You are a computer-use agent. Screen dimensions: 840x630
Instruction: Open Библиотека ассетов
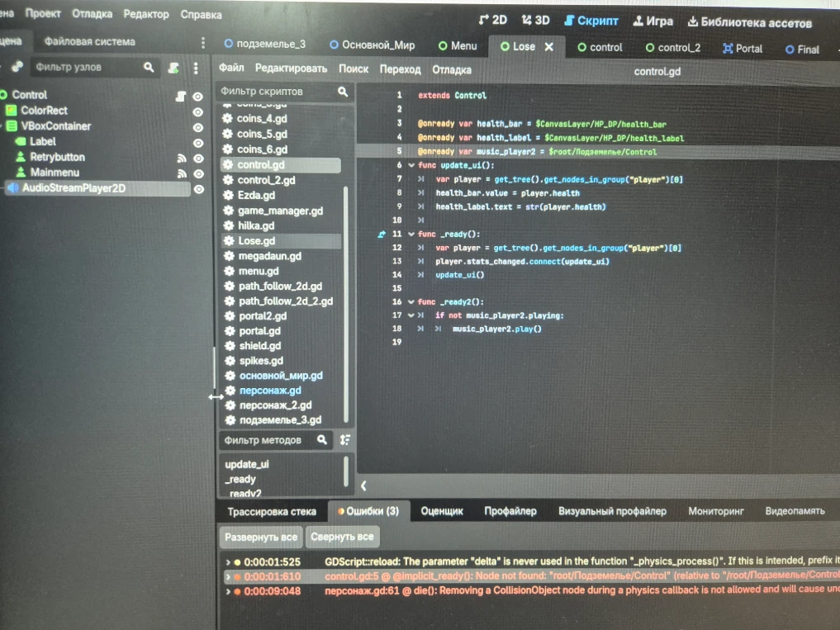[x=750, y=22]
